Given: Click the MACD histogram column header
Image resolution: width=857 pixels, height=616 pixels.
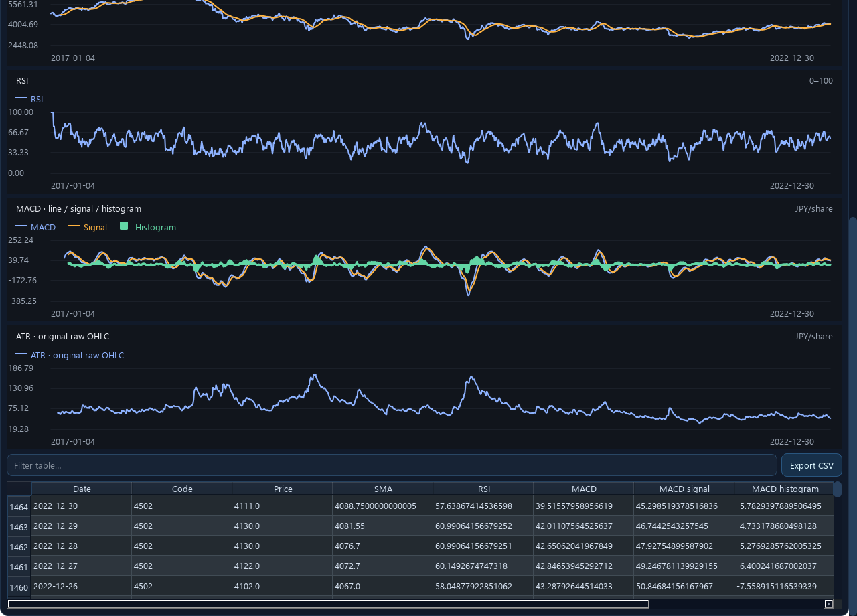Looking at the screenshot, I should pyautogui.click(x=785, y=489).
